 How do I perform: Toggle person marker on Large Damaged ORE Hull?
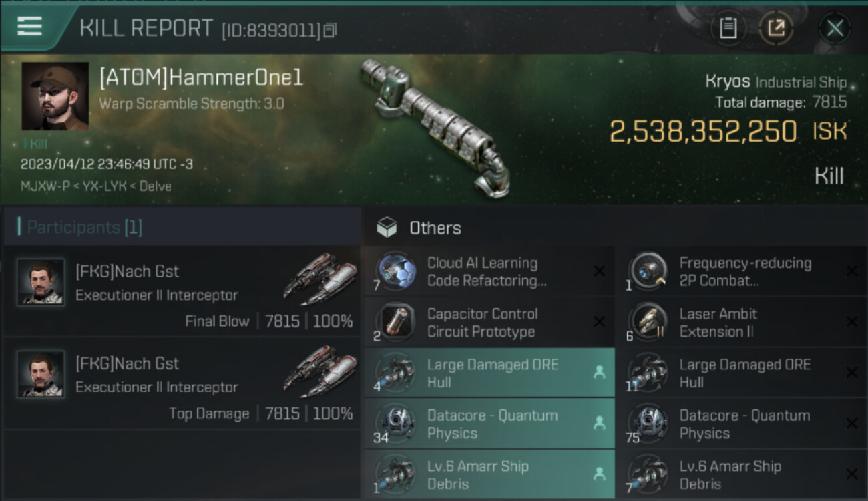(x=599, y=373)
